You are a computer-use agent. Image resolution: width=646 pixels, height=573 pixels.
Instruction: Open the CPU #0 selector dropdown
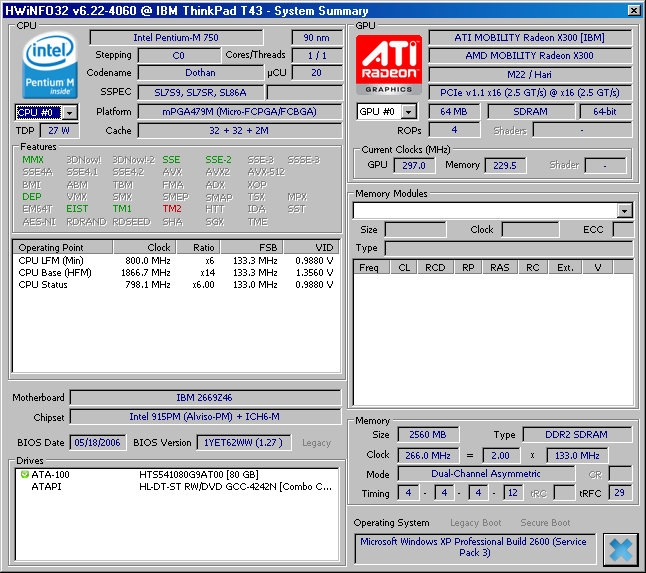(70, 112)
